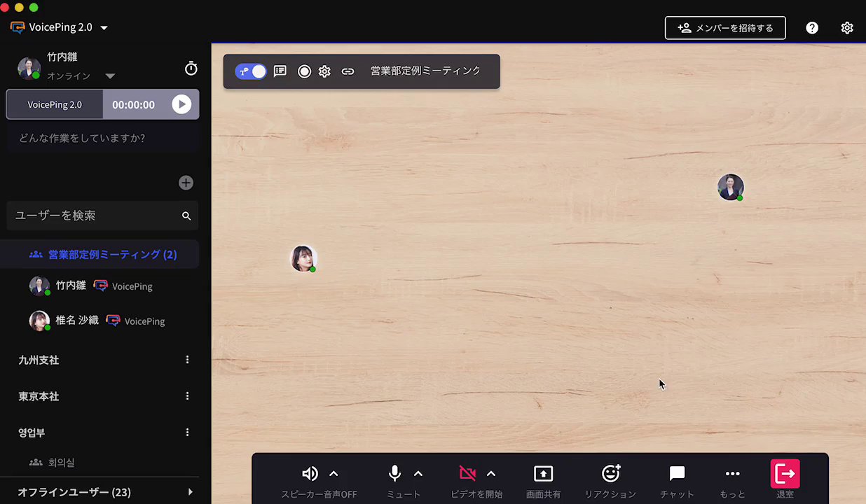Click the plus add button in sidebar

pyautogui.click(x=186, y=183)
